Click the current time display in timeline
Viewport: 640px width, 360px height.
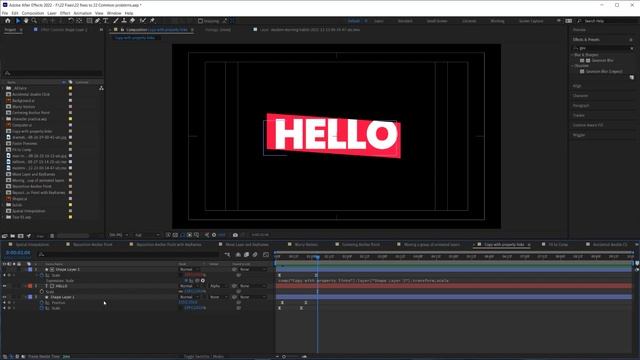[18, 253]
